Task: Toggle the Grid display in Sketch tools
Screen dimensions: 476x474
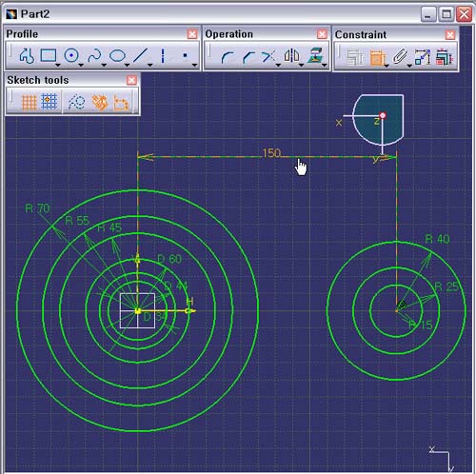Action: 29,102
